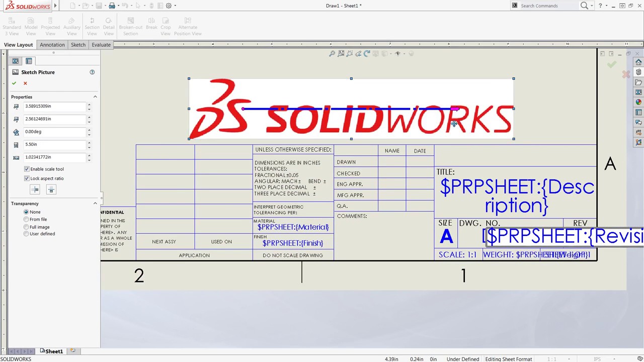The width and height of the screenshot is (644, 362).
Task: Cancel Sketch Picture with red X
Action: tap(25, 83)
